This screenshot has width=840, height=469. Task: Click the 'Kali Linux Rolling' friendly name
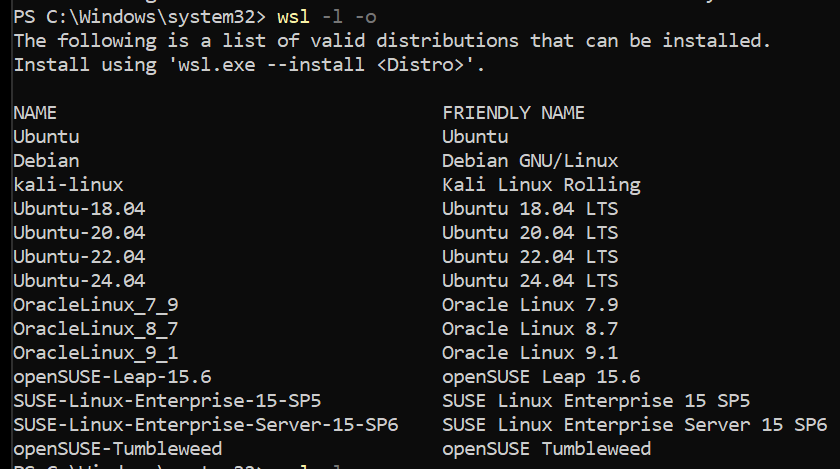[541, 185]
